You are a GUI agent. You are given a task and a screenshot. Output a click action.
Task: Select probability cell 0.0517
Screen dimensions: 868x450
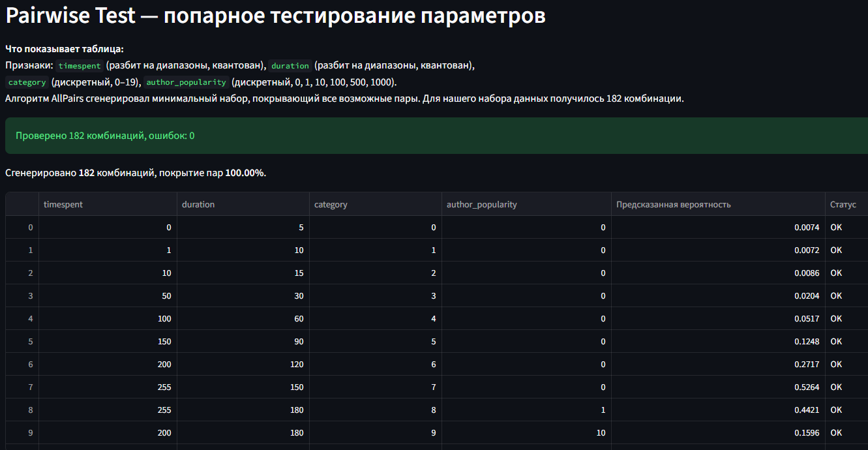point(718,318)
